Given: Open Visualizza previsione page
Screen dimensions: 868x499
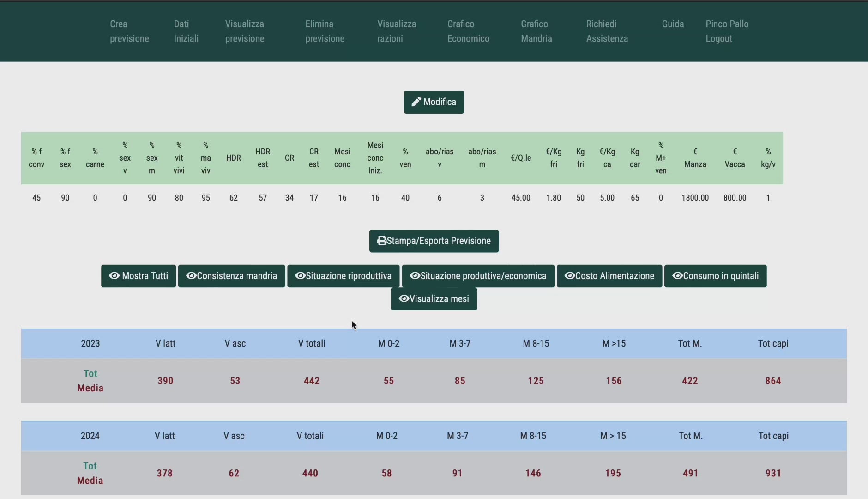Looking at the screenshot, I should click(x=245, y=31).
